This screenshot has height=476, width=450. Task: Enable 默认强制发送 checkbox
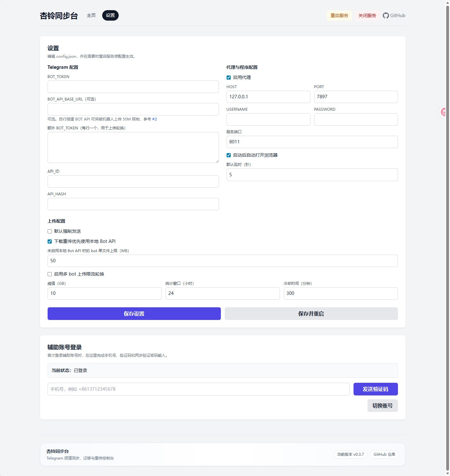point(50,231)
